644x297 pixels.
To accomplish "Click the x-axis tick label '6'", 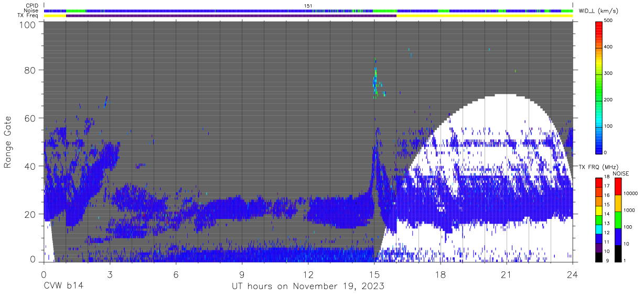I will [x=176, y=274].
